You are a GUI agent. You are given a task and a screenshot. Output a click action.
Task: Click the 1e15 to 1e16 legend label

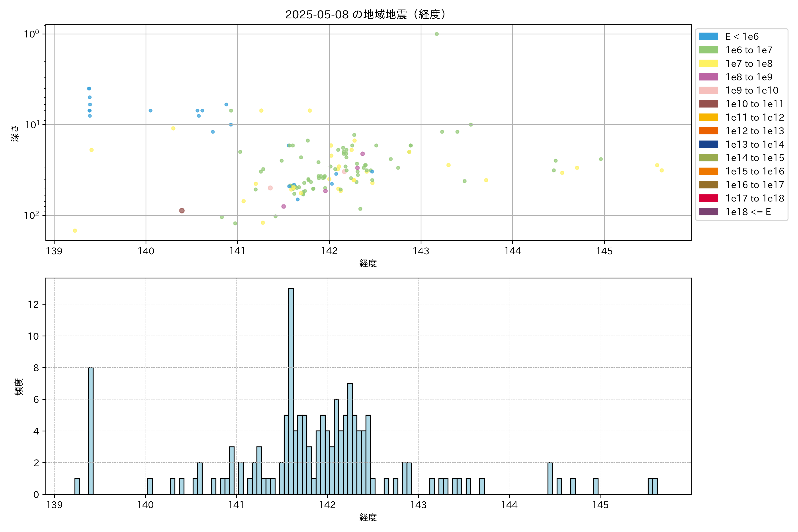755,171
